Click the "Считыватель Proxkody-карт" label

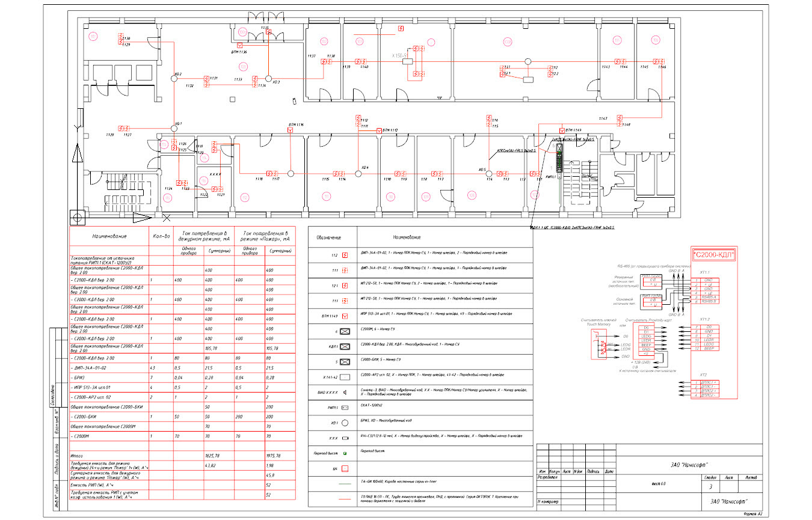click(x=648, y=319)
